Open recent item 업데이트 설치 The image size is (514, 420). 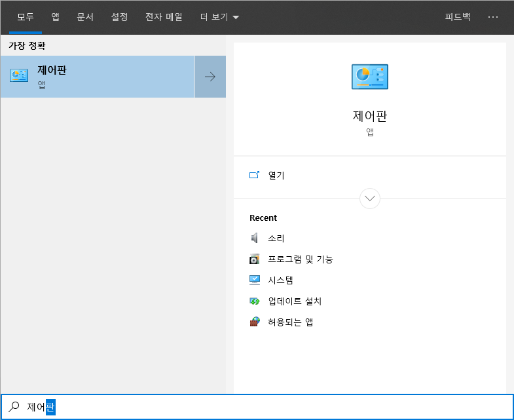[x=295, y=301]
